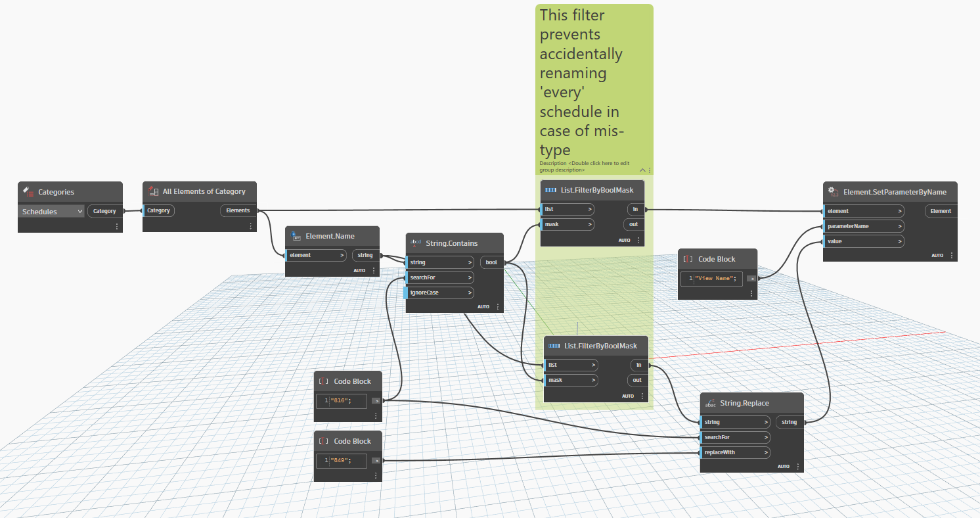Viewport: 980px width, 518px height.
Task: Click the Categories node header icon
Action: coord(27,191)
